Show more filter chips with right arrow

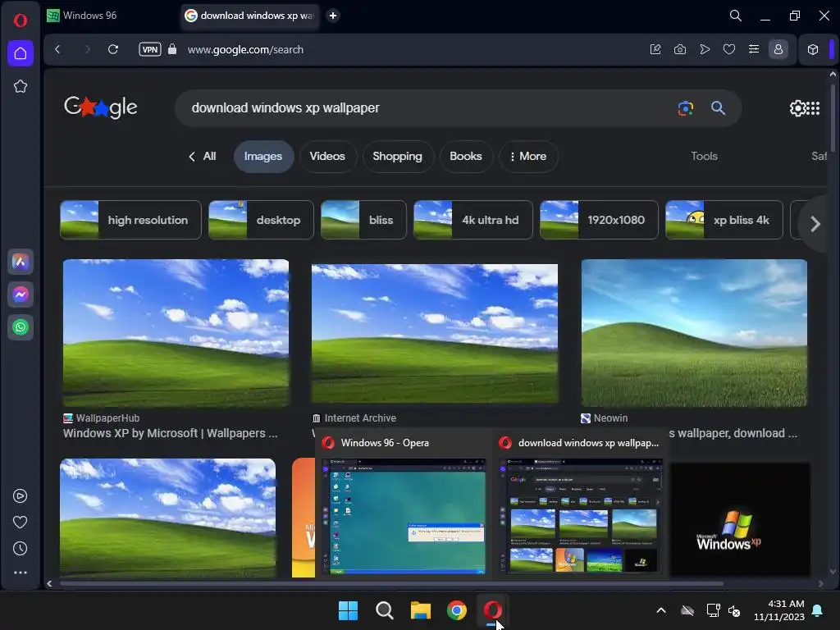point(815,224)
